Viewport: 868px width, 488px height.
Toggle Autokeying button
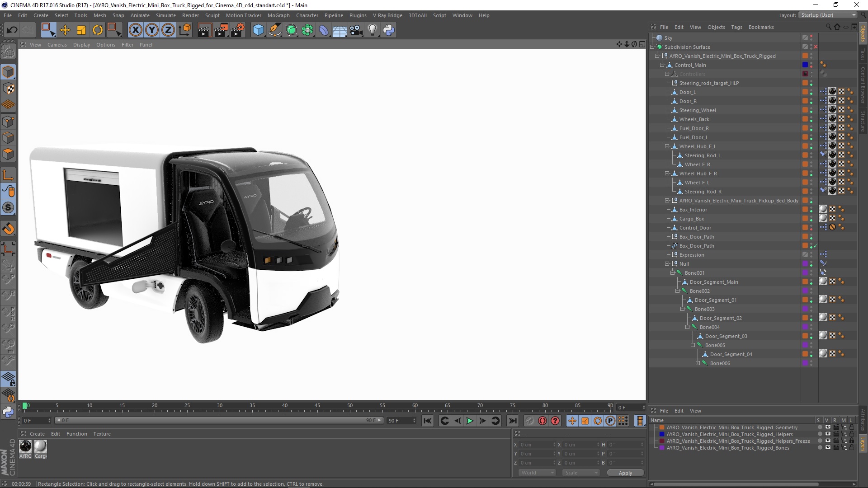542,421
